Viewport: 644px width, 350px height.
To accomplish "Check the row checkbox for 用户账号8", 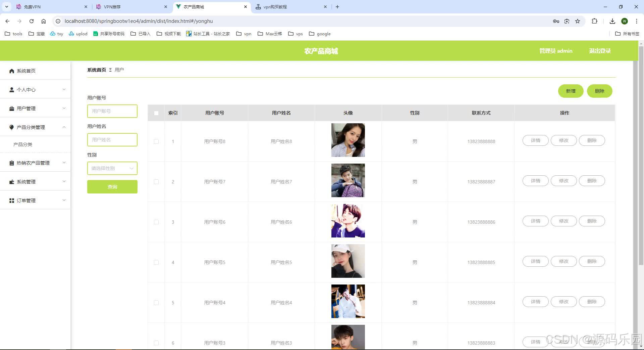I will point(156,141).
